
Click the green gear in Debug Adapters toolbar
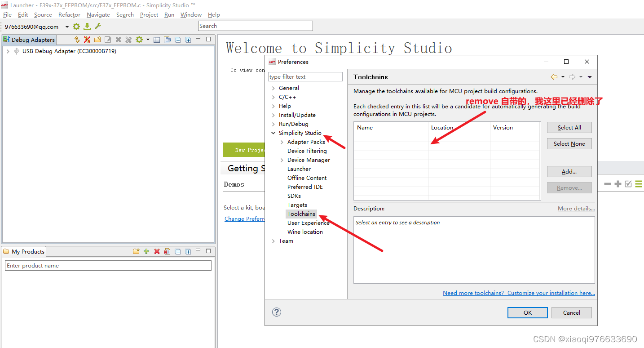[x=139, y=40]
